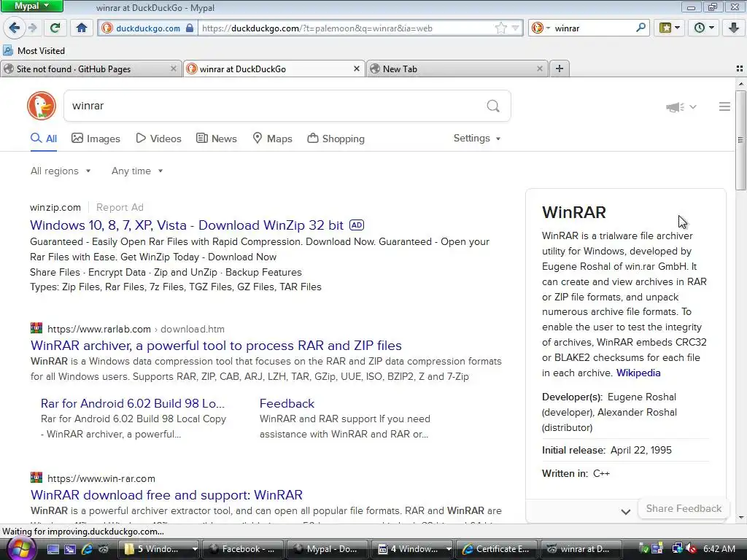Click the DuckDuckGo logo

coord(42,106)
